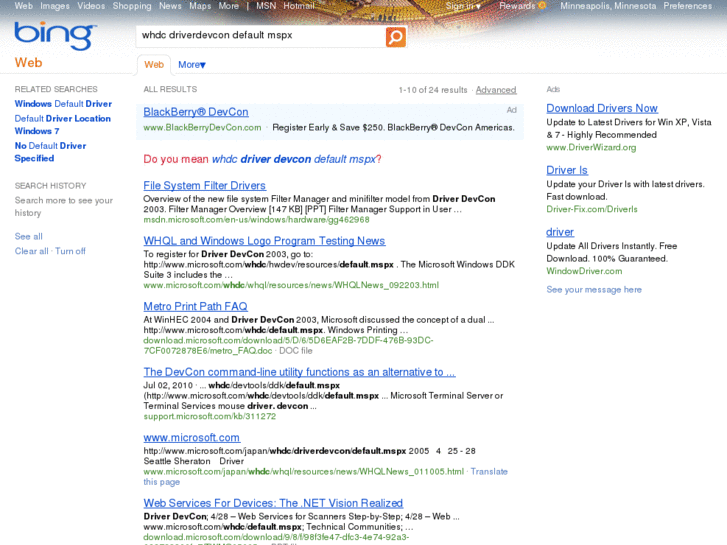This screenshot has width=727, height=545.
Task: Select related search Default Driver Location Windows 7
Action: coord(63,125)
